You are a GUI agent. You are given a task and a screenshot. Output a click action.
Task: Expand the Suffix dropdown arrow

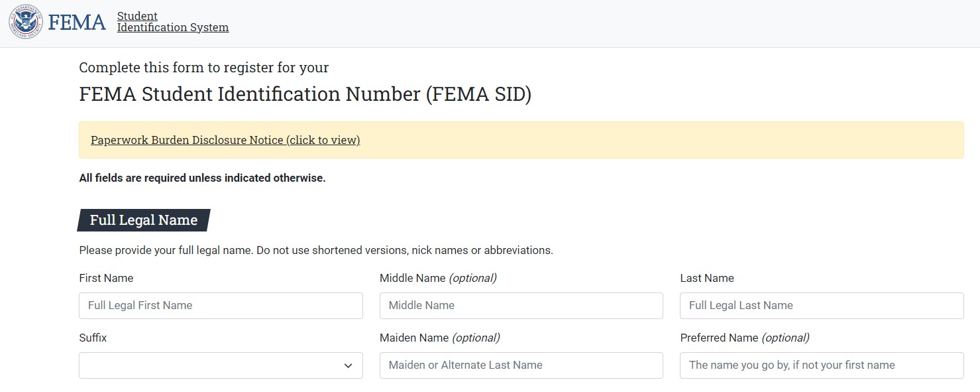(348, 365)
